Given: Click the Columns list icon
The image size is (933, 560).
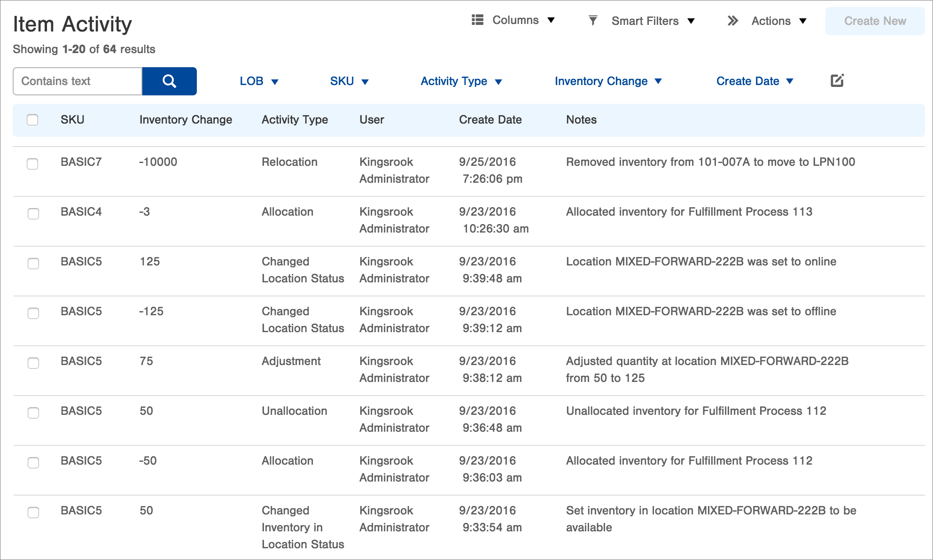Looking at the screenshot, I should point(477,20).
